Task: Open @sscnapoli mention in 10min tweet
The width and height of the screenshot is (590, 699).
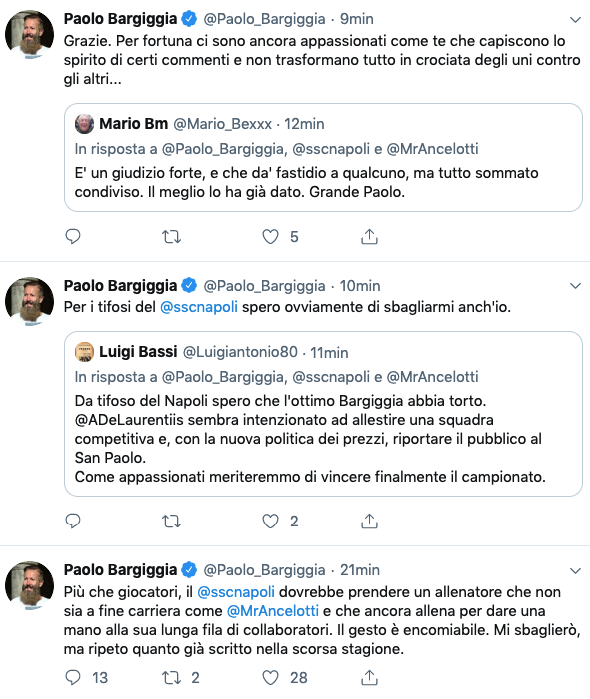Action: point(198,307)
